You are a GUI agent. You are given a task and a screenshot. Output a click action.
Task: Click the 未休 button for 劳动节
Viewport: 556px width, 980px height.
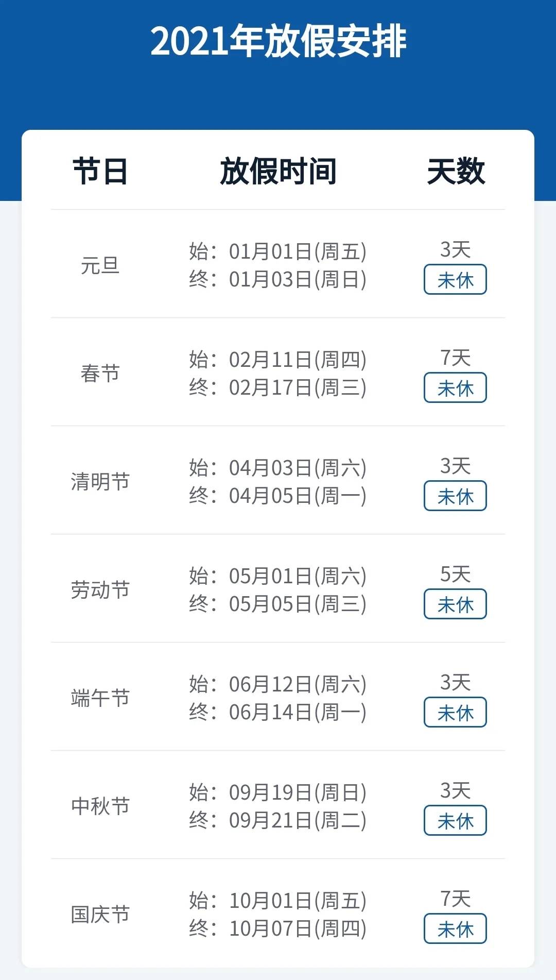pyautogui.click(x=455, y=604)
